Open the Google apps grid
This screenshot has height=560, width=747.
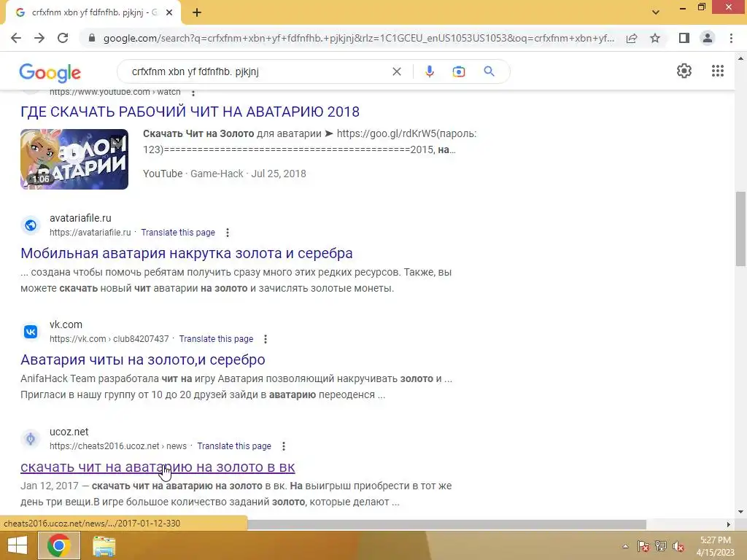718,71
